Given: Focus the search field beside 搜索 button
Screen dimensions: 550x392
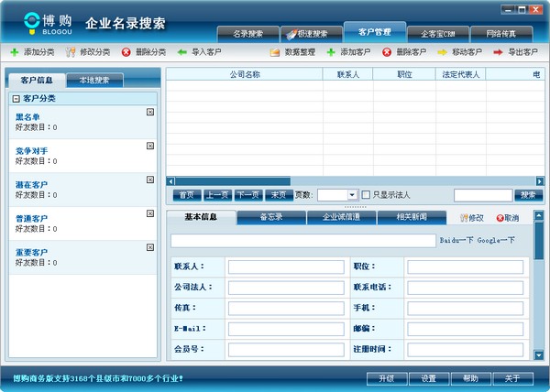Looking at the screenshot, I should (483, 195).
